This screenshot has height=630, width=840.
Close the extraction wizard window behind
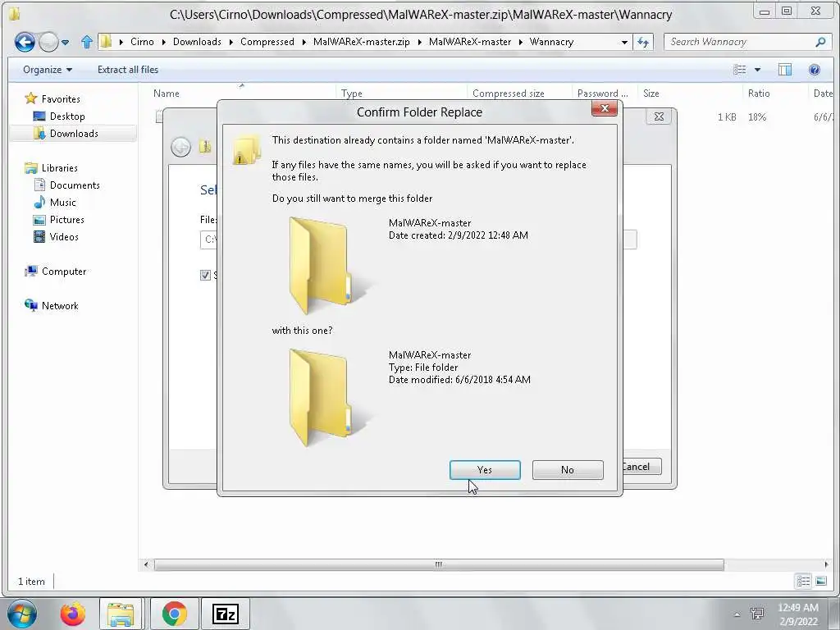tap(659, 116)
